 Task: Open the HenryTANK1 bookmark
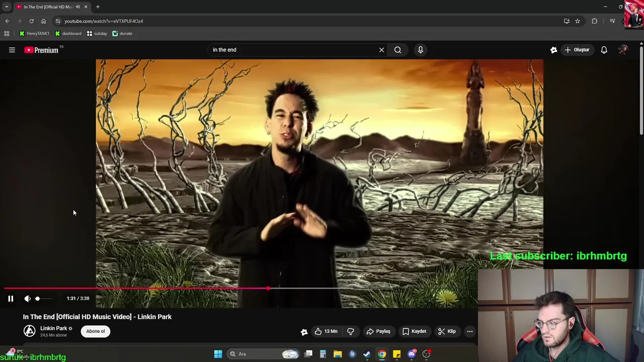(34, 34)
